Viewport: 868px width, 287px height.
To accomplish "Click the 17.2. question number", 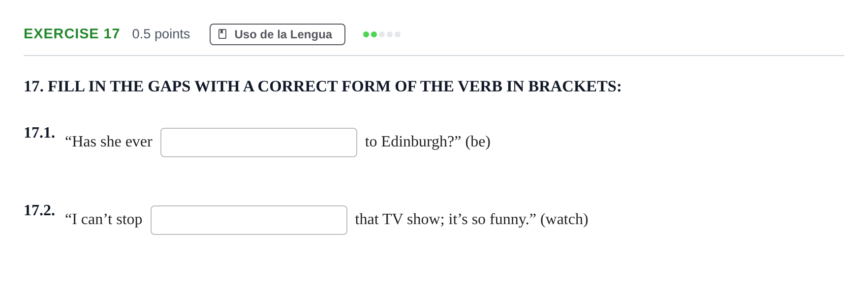I will click(39, 210).
